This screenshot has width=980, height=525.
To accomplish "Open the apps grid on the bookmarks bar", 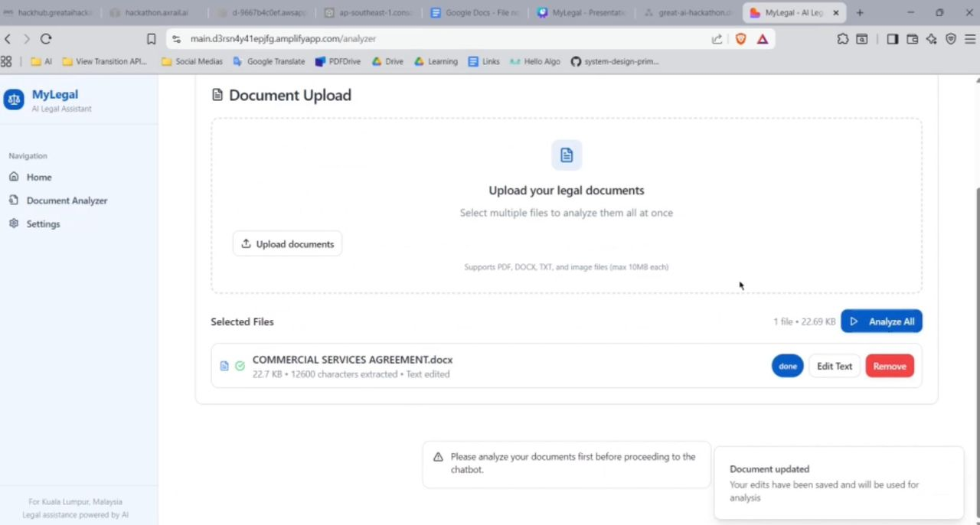I will pos(7,61).
